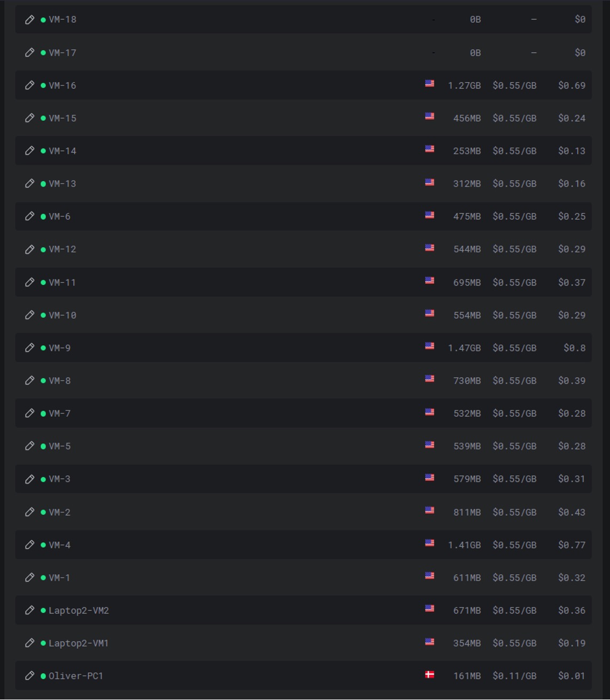The height and width of the screenshot is (700, 610).
Task: Click the 811MB traffic value for VM-2
Action: tap(467, 512)
